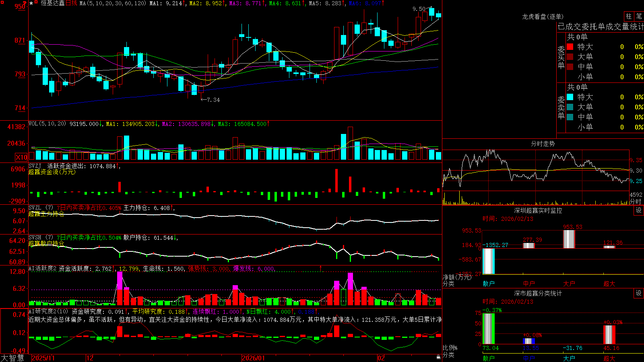The width and height of the screenshot is (644, 362).
Task: Click the X10 volume multiplier box
Action: coord(22,157)
